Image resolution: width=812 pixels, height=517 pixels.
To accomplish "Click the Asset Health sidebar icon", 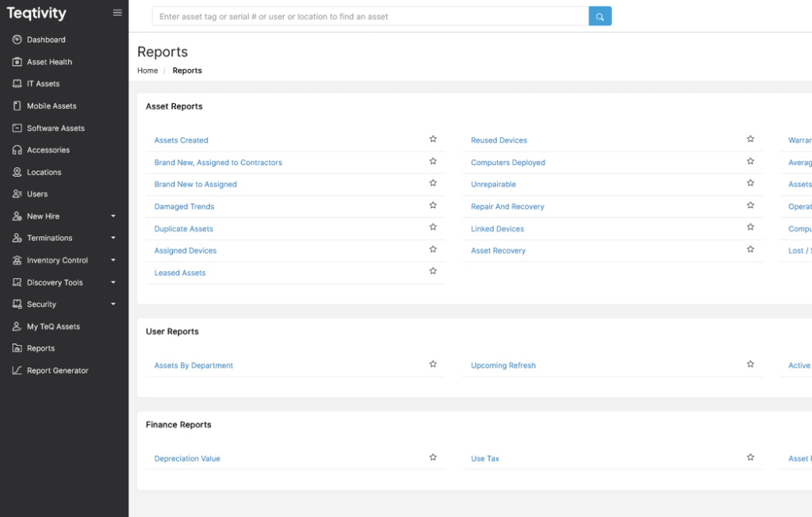I will [17, 62].
